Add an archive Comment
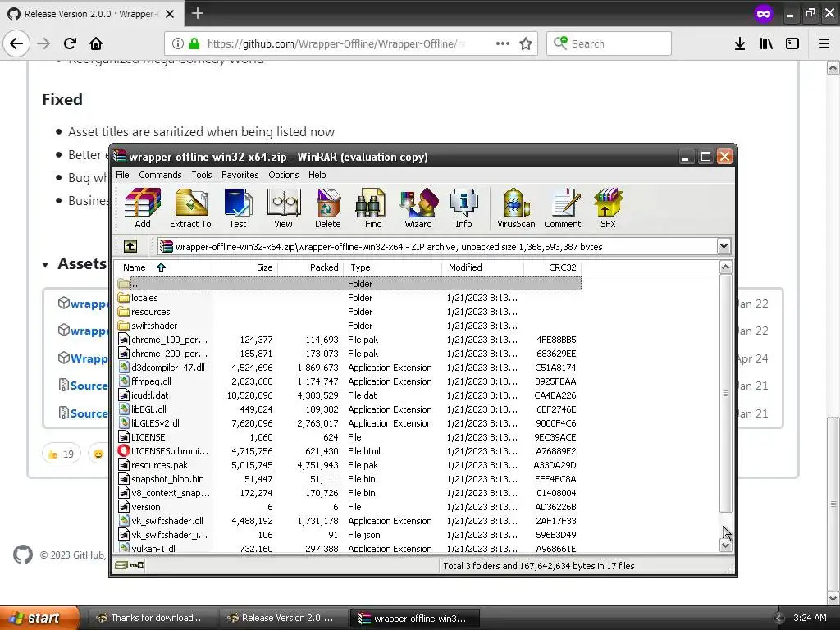 click(563, 208)
